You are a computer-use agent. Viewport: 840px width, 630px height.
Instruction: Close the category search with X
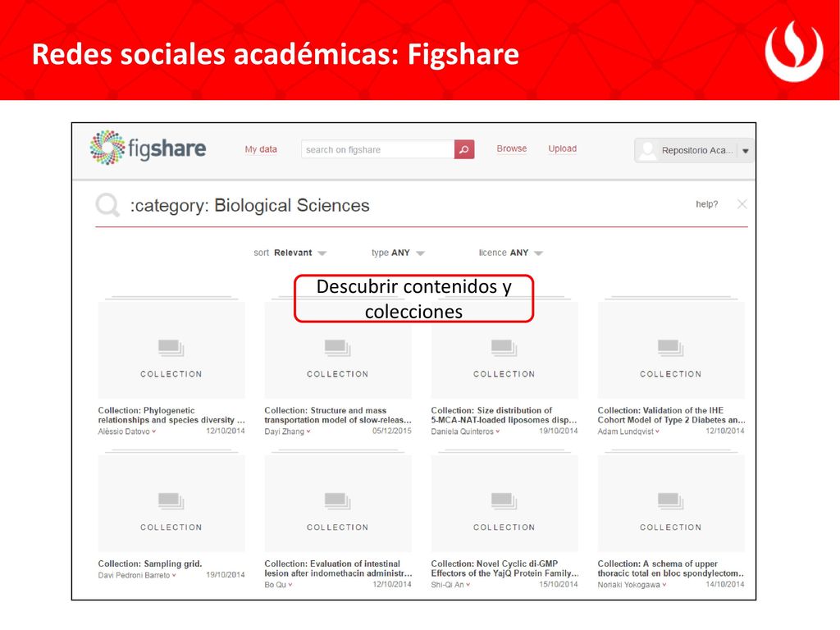click(742, 204)
